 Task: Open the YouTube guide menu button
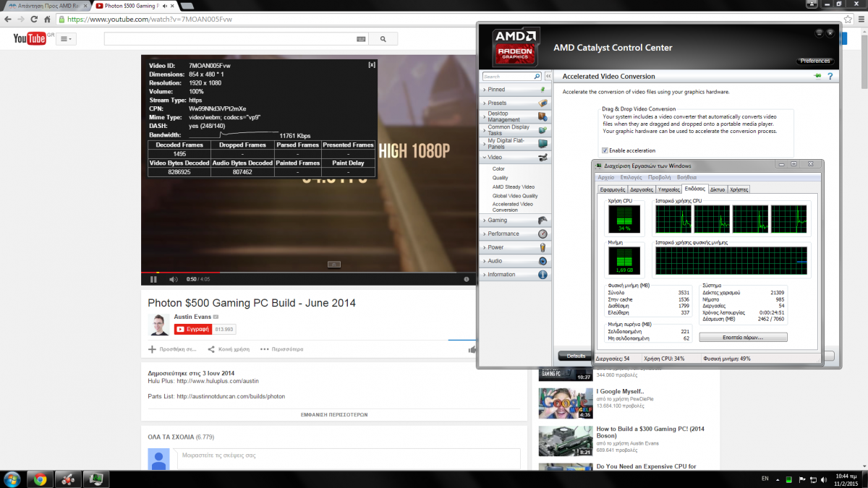67,38
